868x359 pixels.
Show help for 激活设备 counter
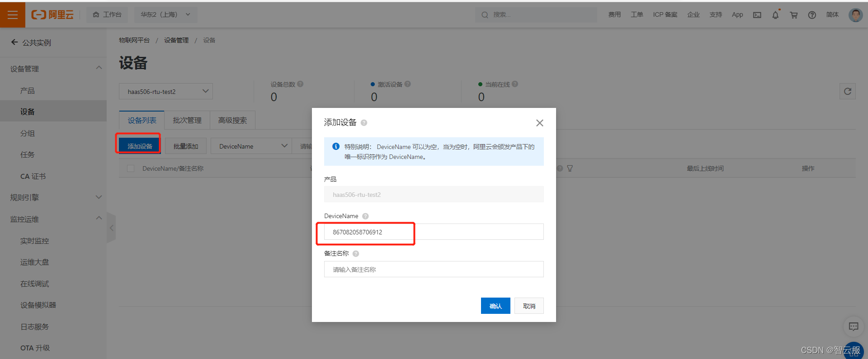point(408,84)
